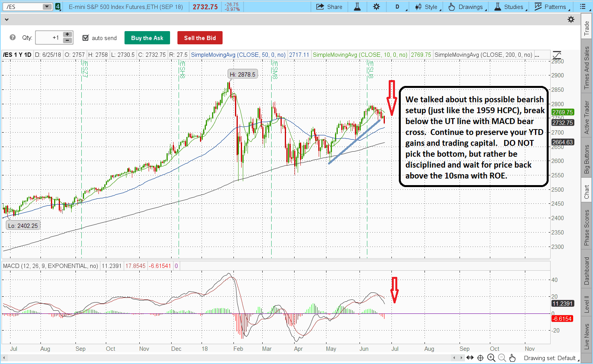
Task: Open the /ES symbol dropdown
Action: click(x=47, y=7)
